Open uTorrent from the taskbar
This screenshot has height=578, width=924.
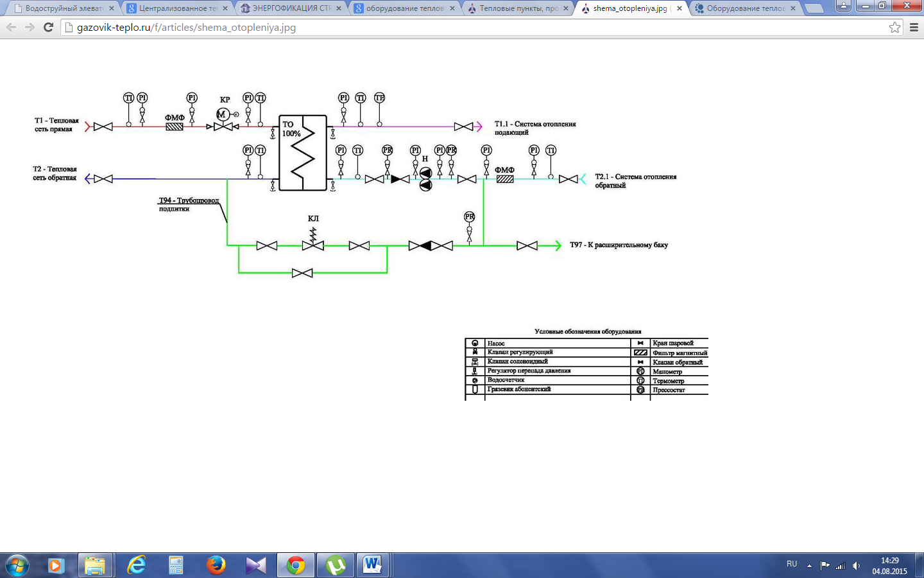(336, 565)
